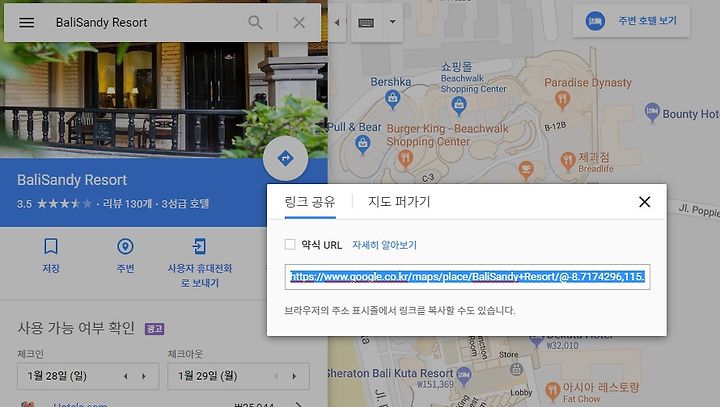The width and height of the screenshot is (720, 407).
Task: Click the 주변 호텔 보기 button
Action: click(631, 21)
